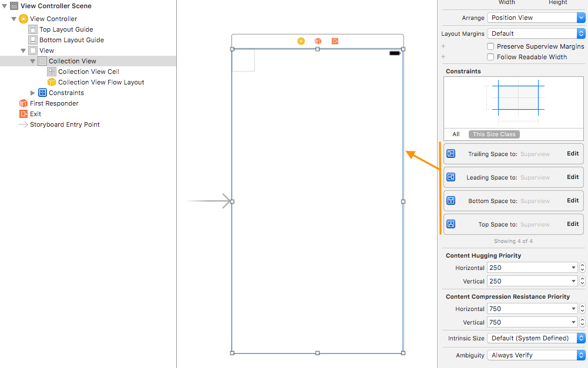
Task: Collapse the Collection View disclosure triangle
Action: (33, 61)
